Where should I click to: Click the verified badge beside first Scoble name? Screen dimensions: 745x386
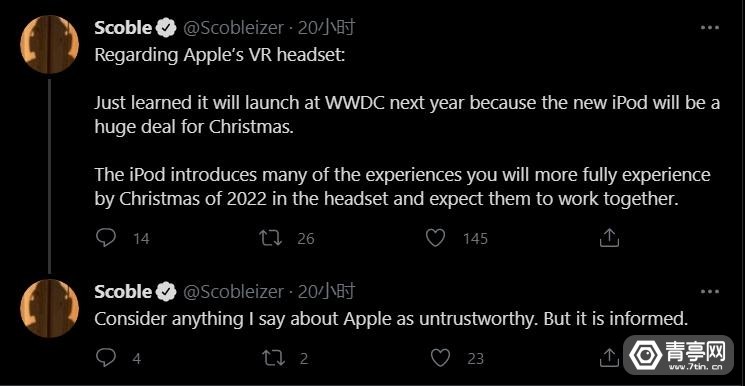click(165, 29)
